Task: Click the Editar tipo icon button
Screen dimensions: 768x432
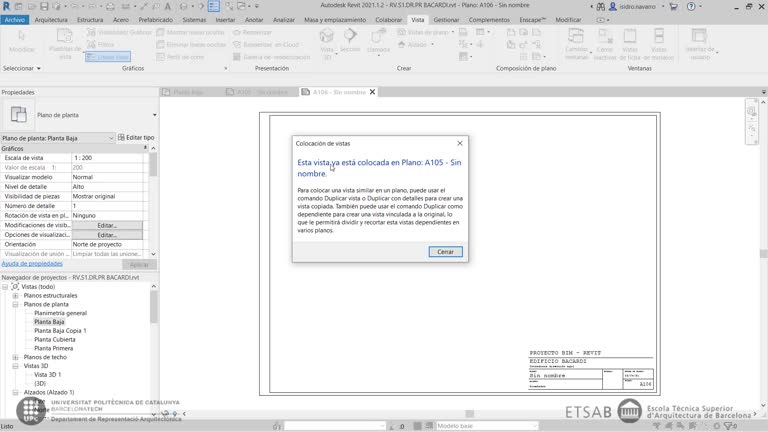Action: [135, 138]
